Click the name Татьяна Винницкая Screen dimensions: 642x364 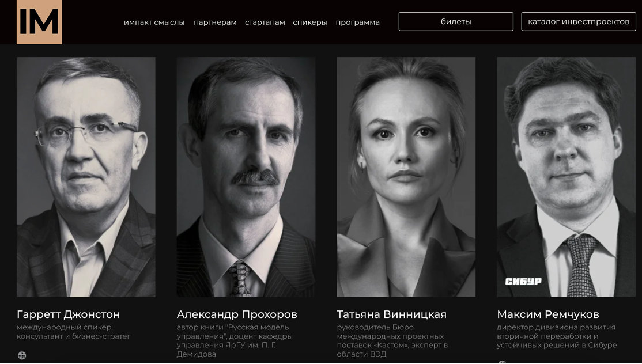392,314
